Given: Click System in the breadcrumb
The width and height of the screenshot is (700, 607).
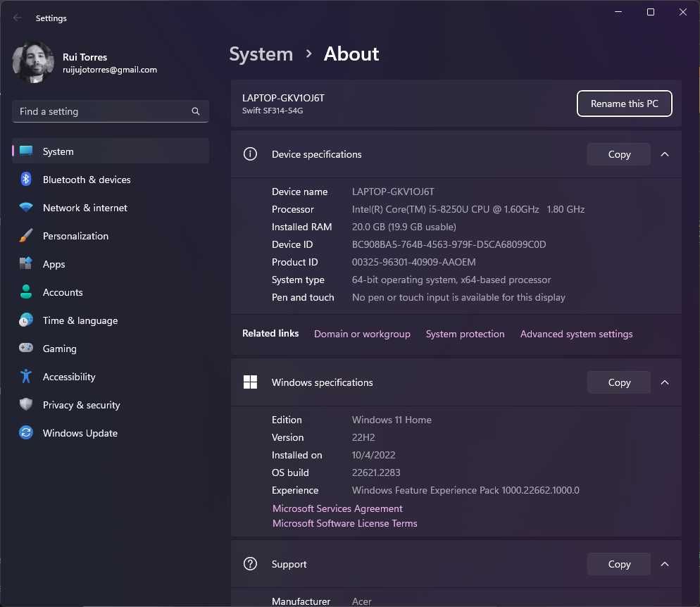Looking at the screenshot, I should pyautogui.click(x=261, y=54).
